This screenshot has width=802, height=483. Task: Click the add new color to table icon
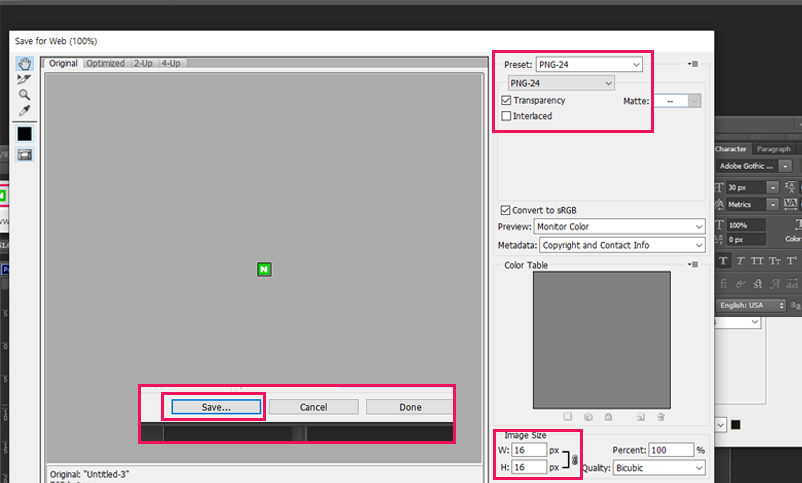pyautogui.click(x=641, y=417)
